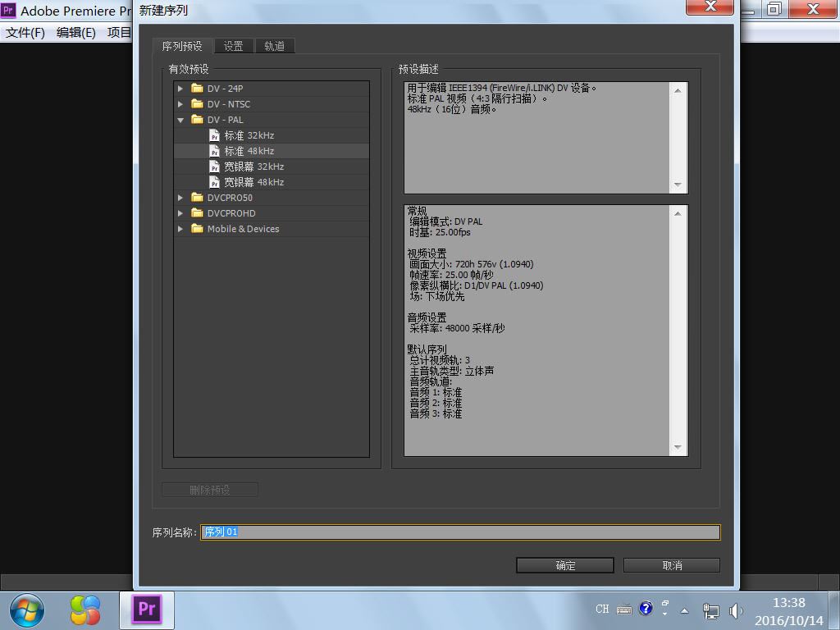Click the 删除预设 button

[x=210, y=490]
